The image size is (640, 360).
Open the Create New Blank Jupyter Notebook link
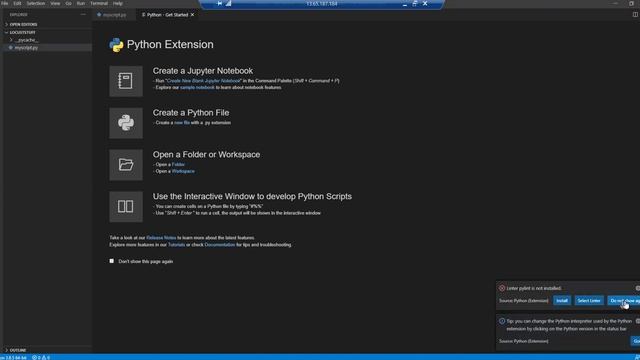pos(204,81)
